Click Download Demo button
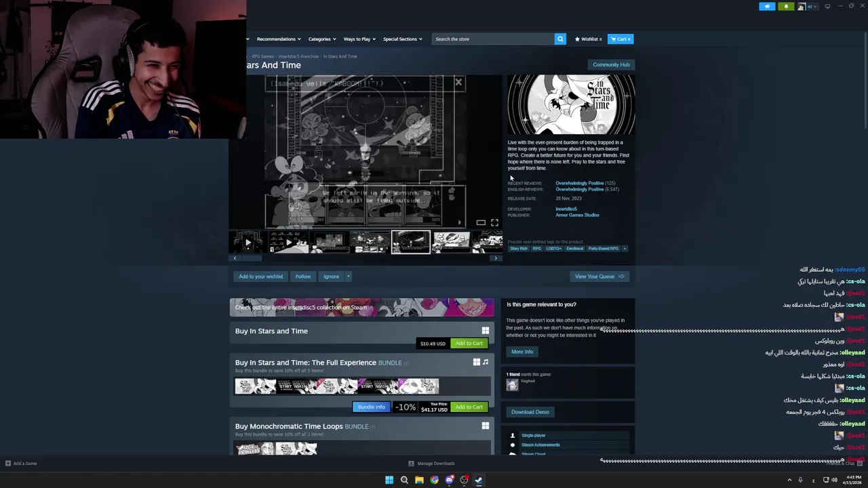Screen dimensions: 868x488 [x=530, y=412]
